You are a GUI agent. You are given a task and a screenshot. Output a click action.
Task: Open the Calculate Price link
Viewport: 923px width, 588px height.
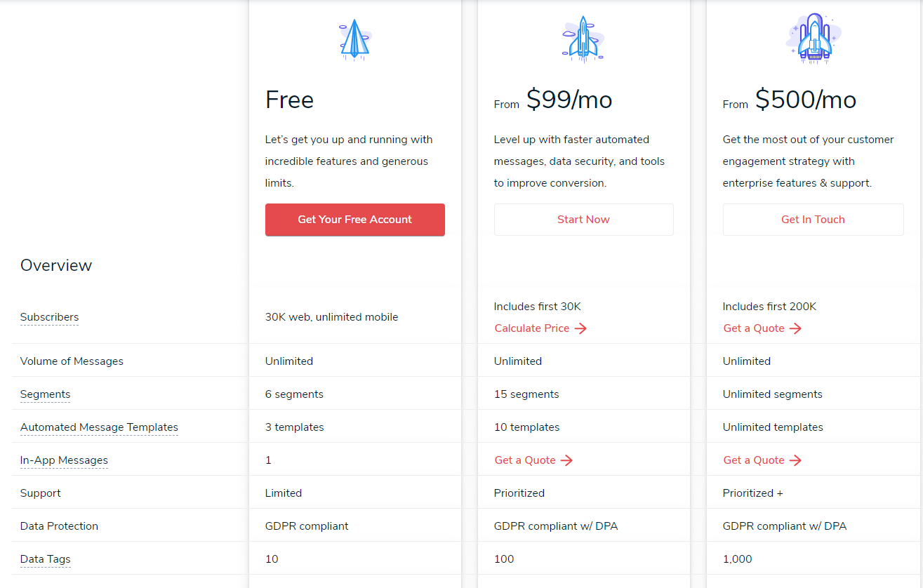[532, 328]
